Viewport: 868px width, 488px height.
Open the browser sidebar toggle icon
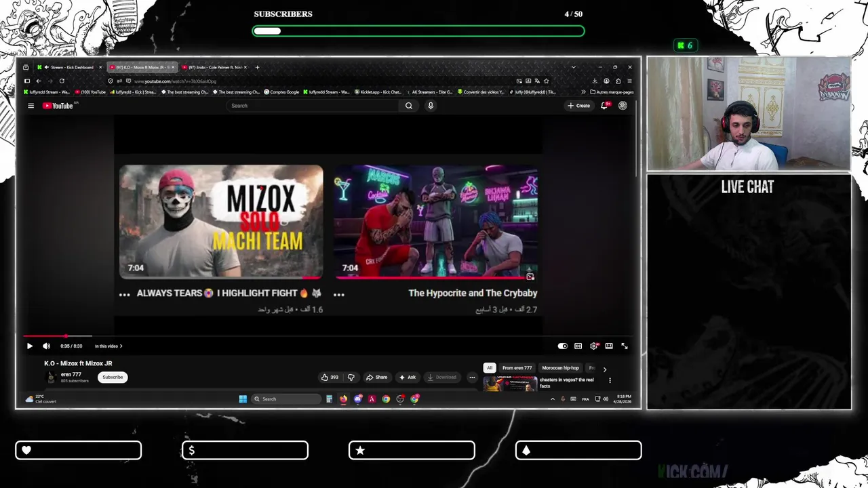[27, 81]
